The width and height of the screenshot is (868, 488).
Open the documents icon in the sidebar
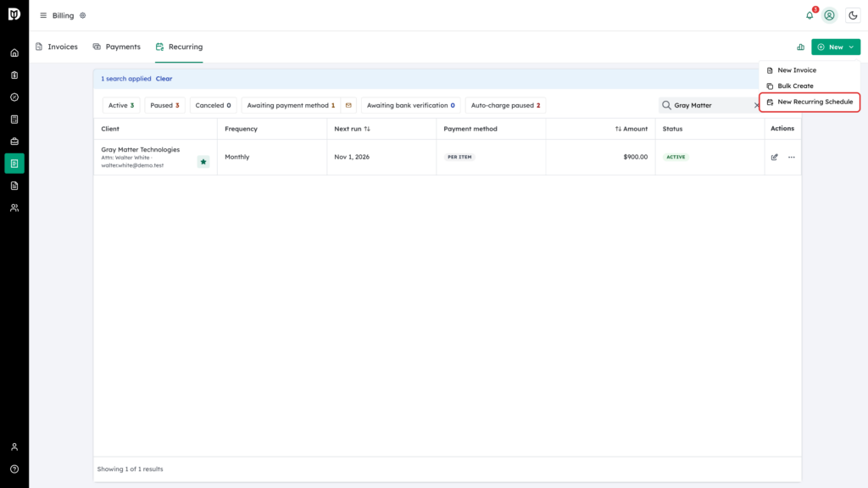14,186
